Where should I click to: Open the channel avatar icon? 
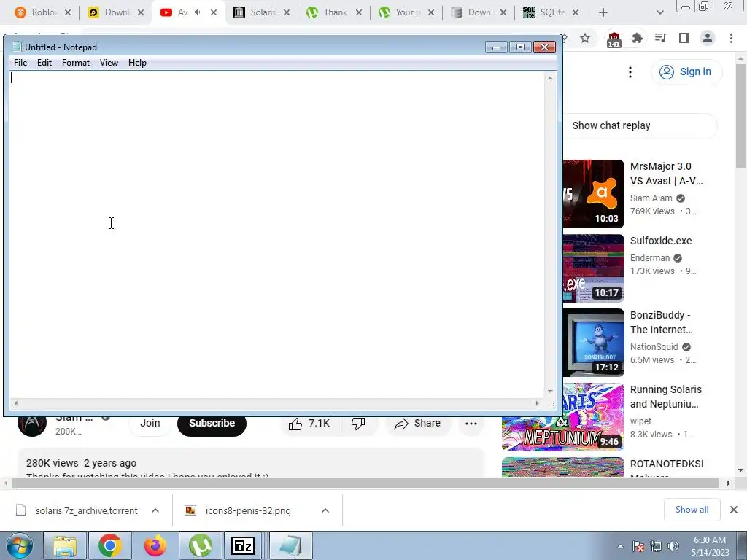32,425
